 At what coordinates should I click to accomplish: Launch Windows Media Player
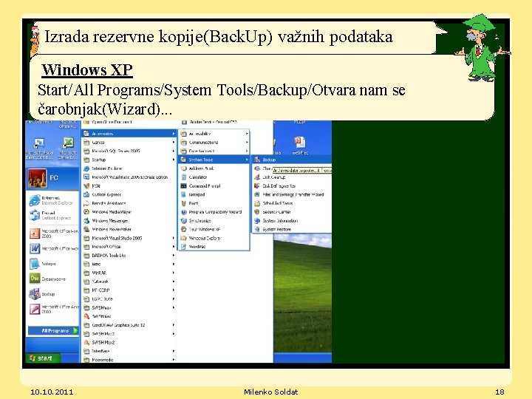[129, 212]
